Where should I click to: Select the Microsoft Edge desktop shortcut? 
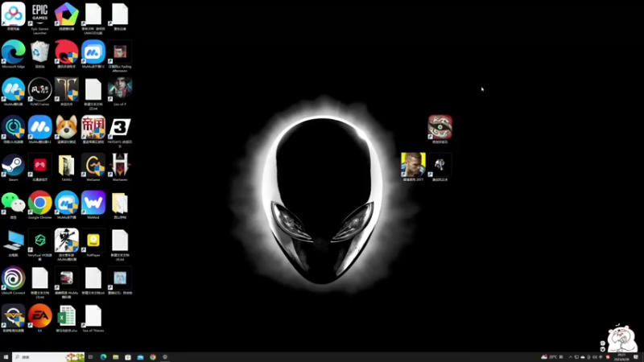13,54
